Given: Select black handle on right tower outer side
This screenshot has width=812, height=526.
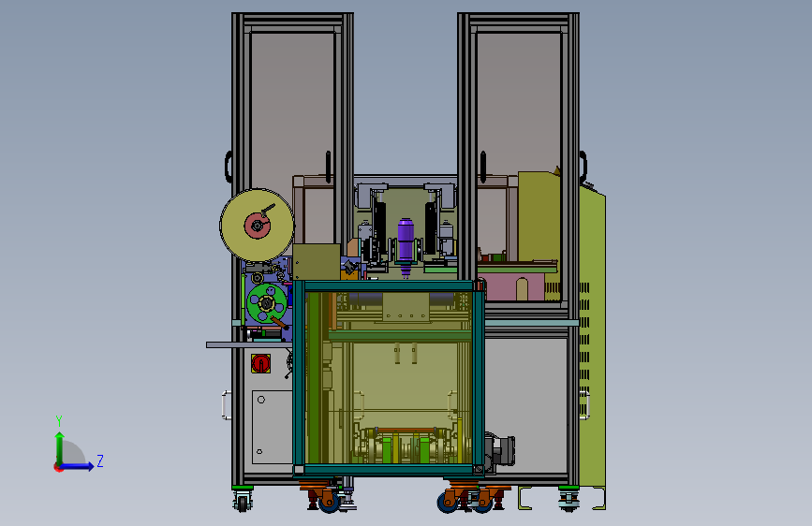Looking at the screenshot, I should tap(583, 167).
